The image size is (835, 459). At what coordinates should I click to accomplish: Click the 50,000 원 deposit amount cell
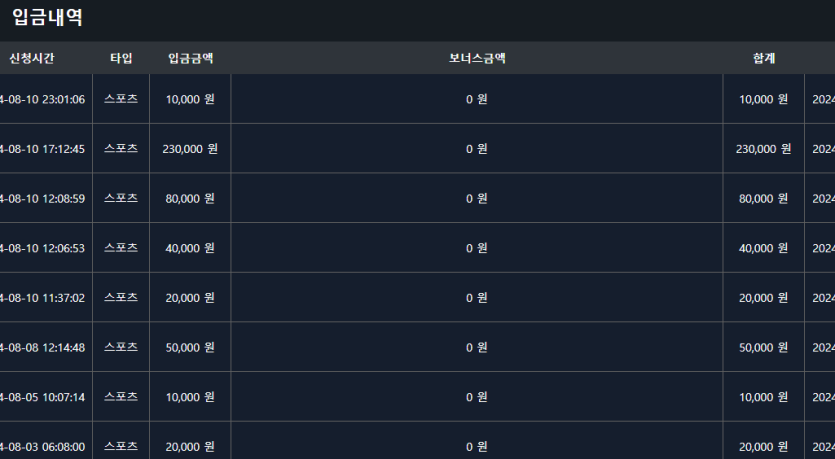190,347
